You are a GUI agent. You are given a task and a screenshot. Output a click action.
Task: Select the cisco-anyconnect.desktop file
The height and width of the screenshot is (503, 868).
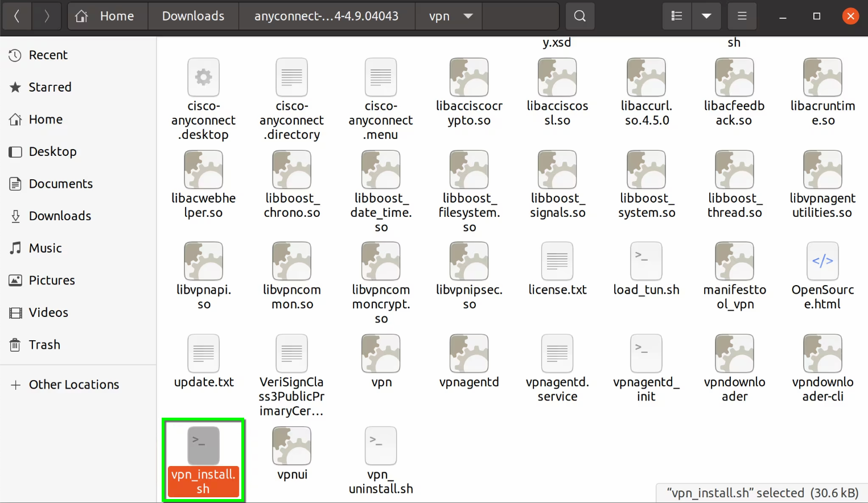pyautogui.click(x=203, y=78)
